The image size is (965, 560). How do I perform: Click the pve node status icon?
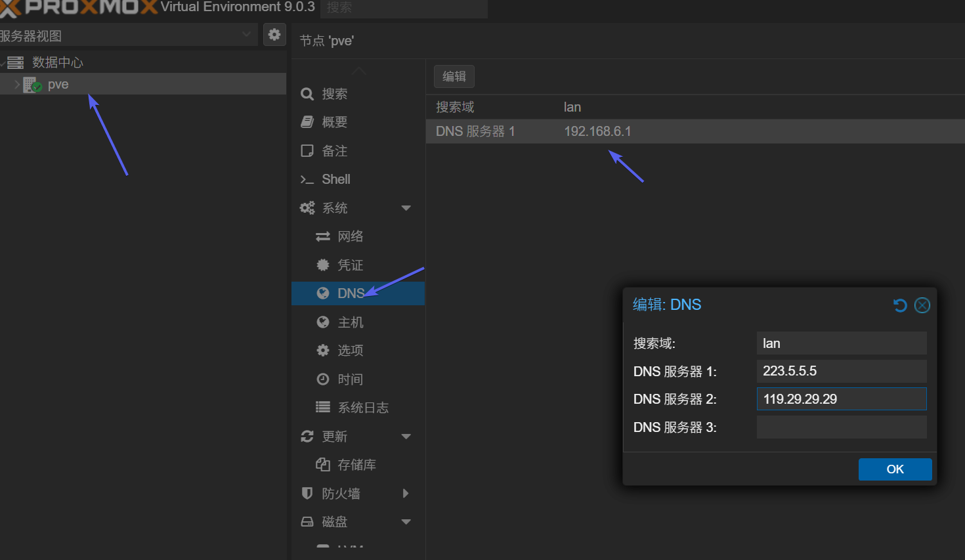pos(32,85)
